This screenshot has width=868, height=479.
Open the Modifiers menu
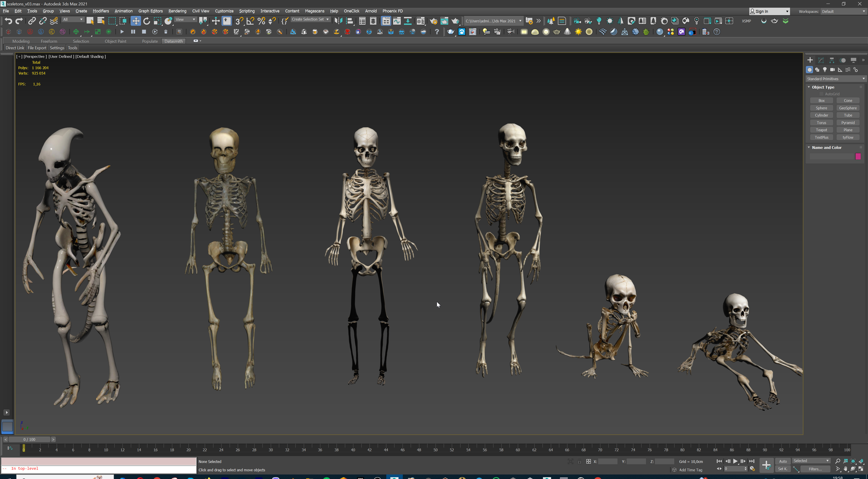(101, 11)
